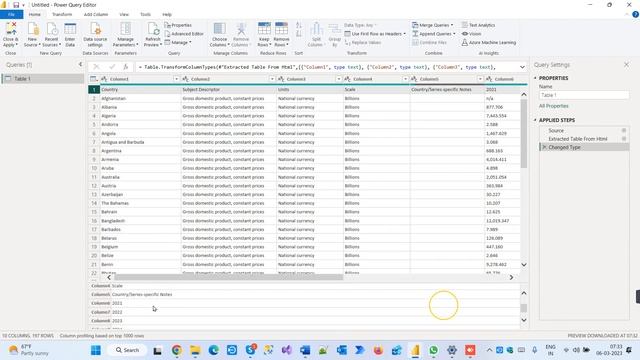Screen dimensions: 640x360
Task: Click Remove Rows icon
Action: (x=281, y=29)
